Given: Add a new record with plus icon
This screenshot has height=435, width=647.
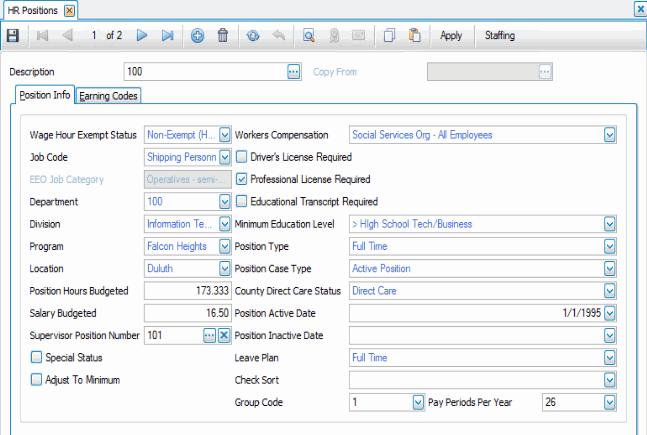Looking at the screenshot, I should 198,36.
